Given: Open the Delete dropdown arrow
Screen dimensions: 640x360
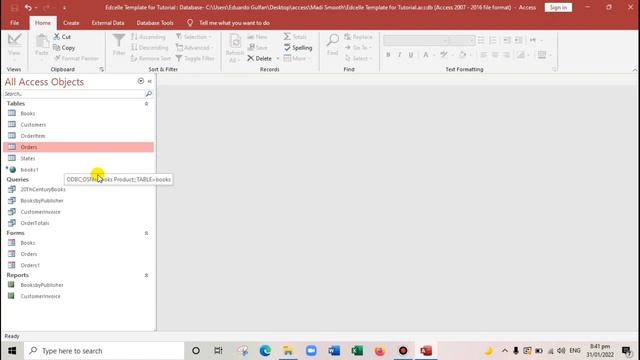Looking at the screenshot, I should [x=278, y=59].
